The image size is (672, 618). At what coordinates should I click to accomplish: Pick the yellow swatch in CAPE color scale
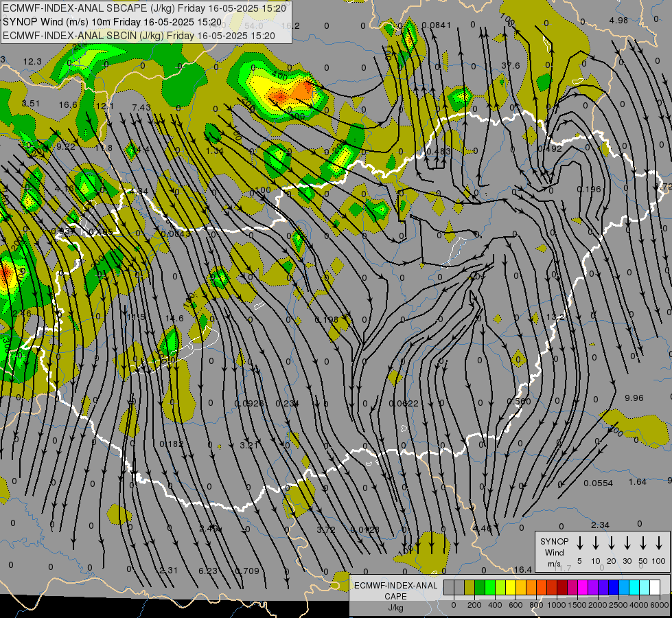pyautogui.click(x=511, y=588)
